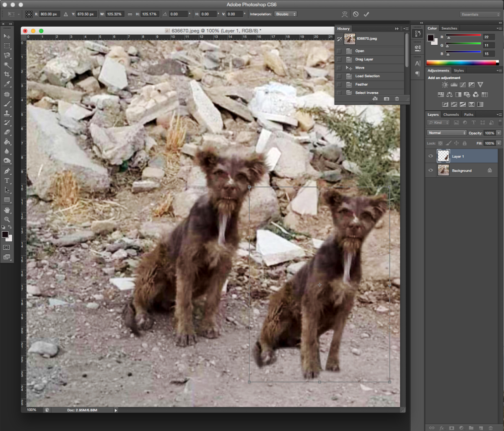The width and height of the screenshot is (504, 431).
Task: Click the X position input field
Action: tap(50, 14)
